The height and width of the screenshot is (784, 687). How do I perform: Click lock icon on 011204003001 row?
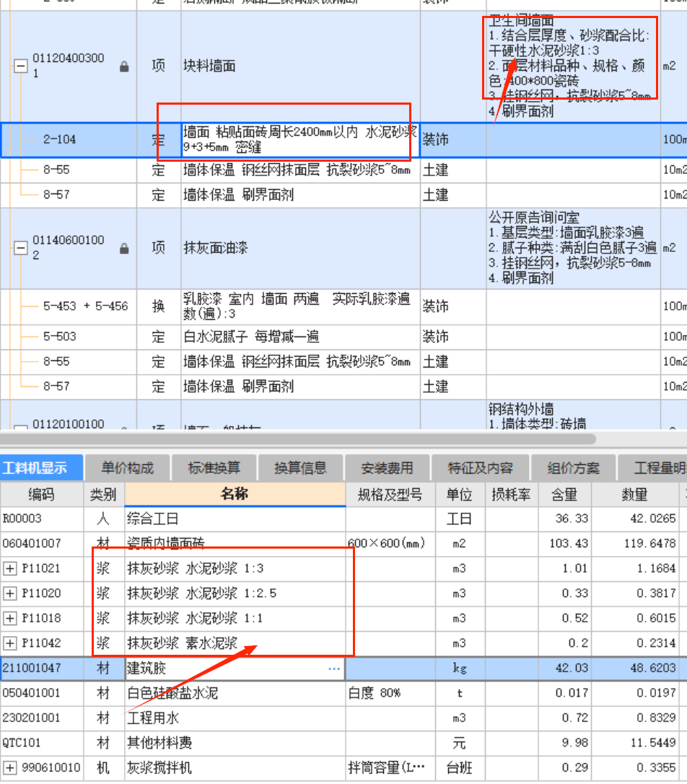[x=124, y=66]
